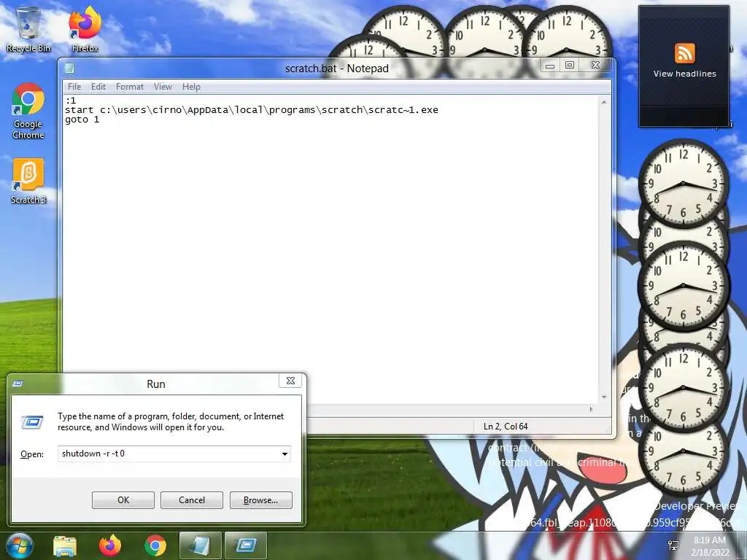Open File Explorer from the taskbar
Screen dimensions: 747x560
coord(65,545)
